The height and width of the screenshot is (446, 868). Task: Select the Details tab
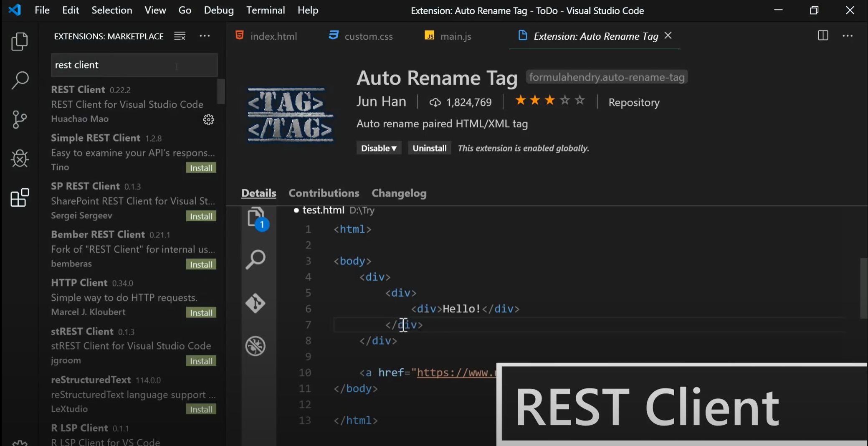coord(258,193)
